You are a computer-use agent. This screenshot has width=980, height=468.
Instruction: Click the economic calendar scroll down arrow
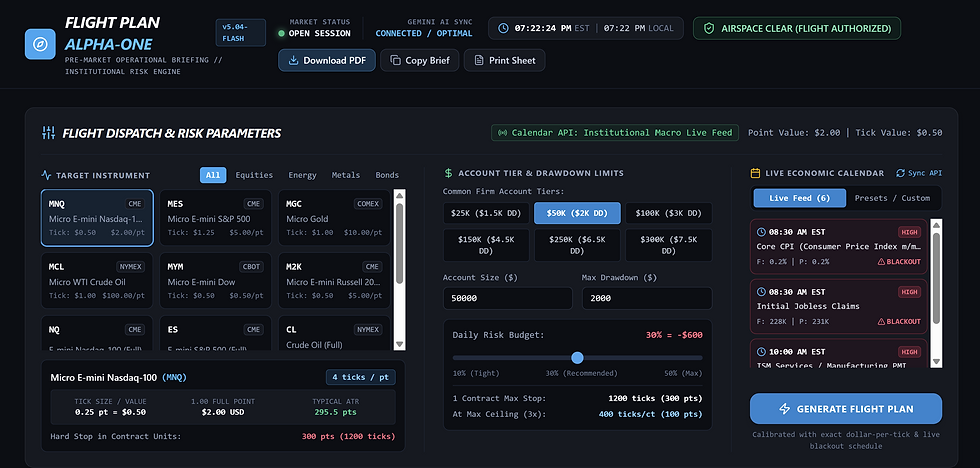pyautogui.click(x=936, y=361)
